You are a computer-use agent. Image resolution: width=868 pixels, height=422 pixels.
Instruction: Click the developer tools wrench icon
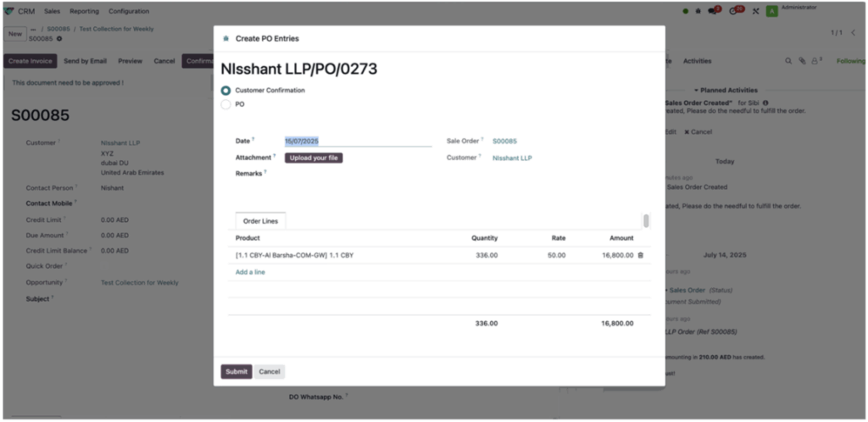pyautogui.click(x=755, y=11)
